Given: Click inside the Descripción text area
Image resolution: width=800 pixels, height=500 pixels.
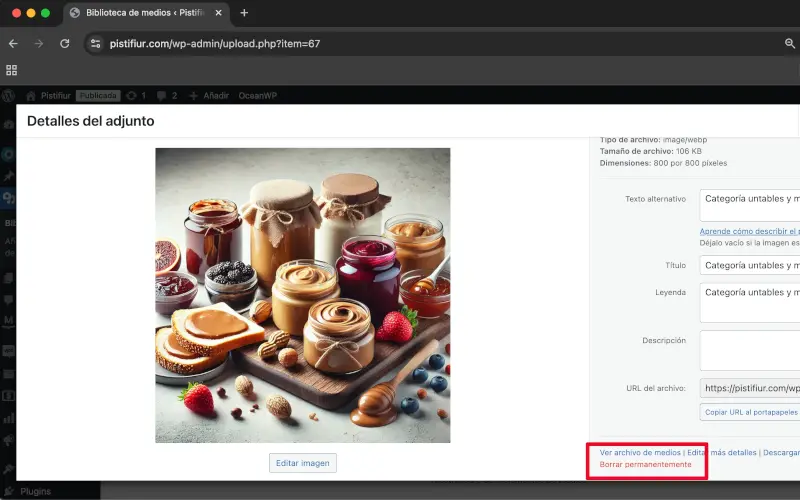Looking at the screenshot, I should coord(750,350).
